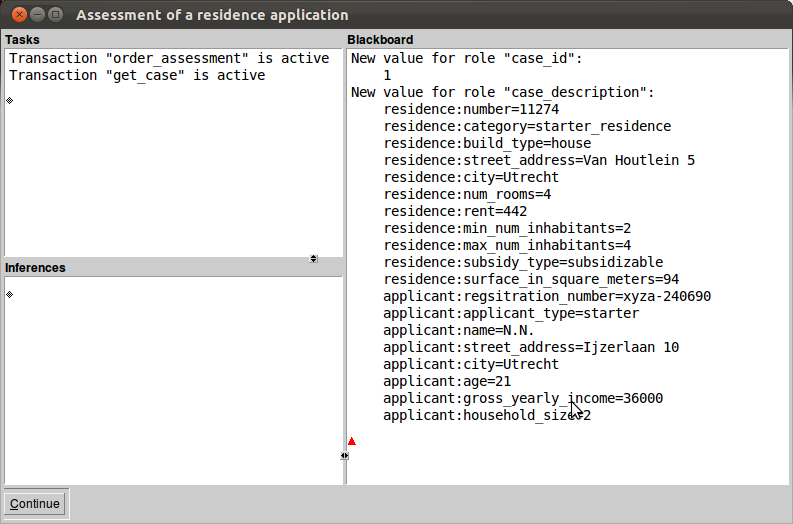Click the red triangle marker in Blackboard

coord(352,442)
